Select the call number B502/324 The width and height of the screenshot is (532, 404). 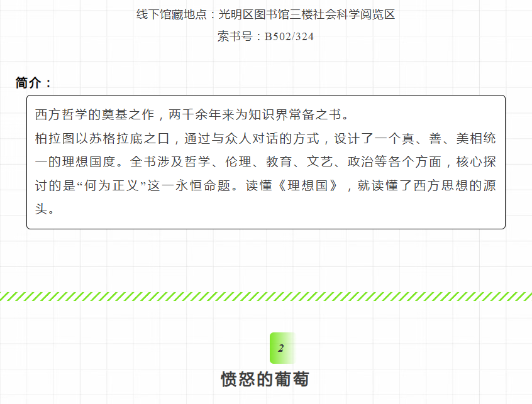[x=289, y=36]
